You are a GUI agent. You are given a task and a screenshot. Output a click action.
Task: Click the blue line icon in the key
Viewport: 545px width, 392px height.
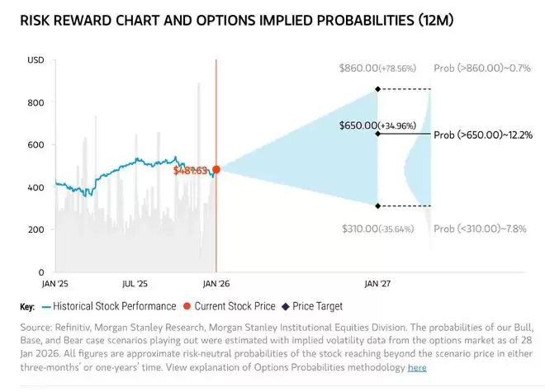click(45, 306)
